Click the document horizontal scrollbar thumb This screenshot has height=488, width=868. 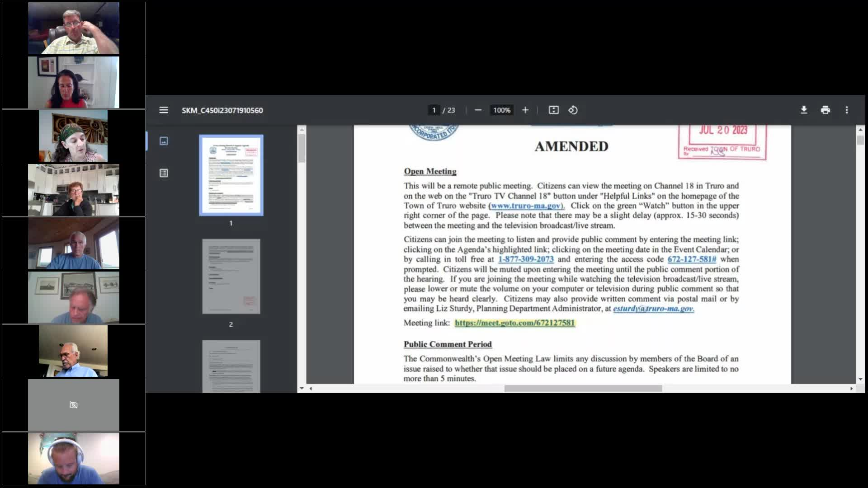(583, 389)
